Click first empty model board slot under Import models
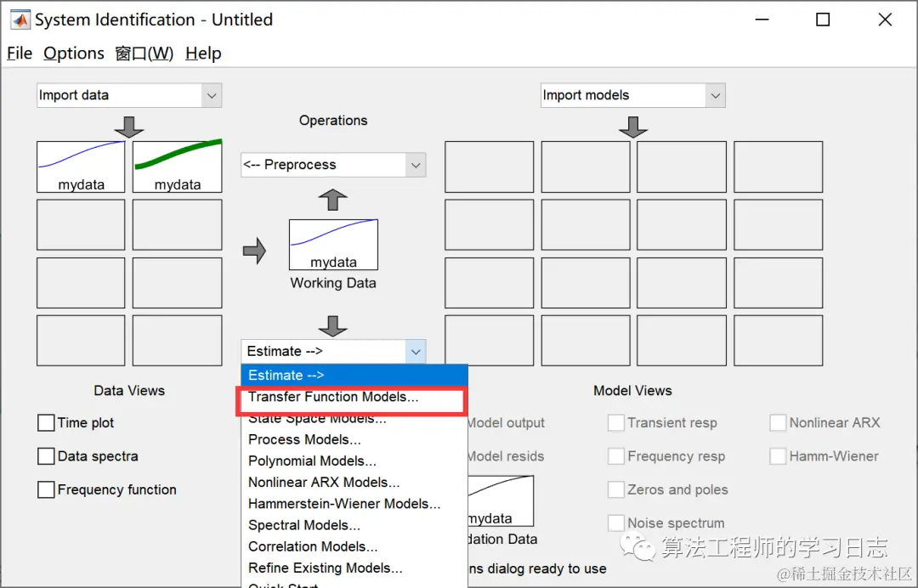 coord(490,167)
